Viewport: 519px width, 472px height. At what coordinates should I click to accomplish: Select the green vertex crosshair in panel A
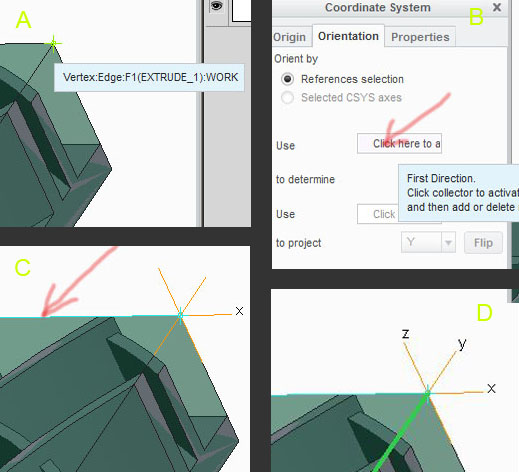click(53, 43)
